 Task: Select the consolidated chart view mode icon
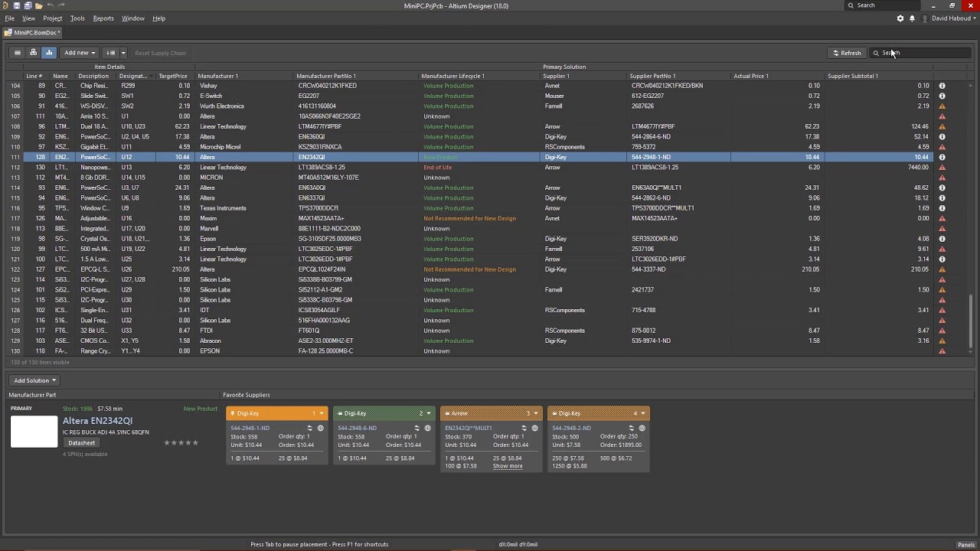pyautogui.click(x=48, y=53)
